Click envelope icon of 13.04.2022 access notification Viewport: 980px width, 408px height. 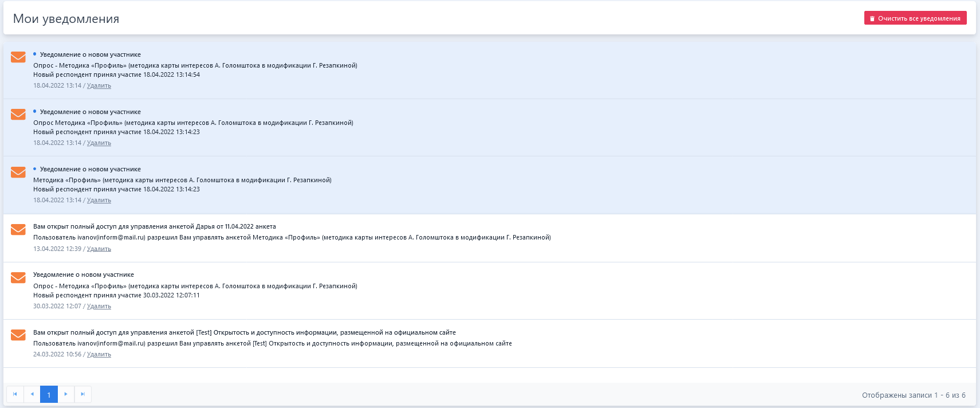(18, 229)
